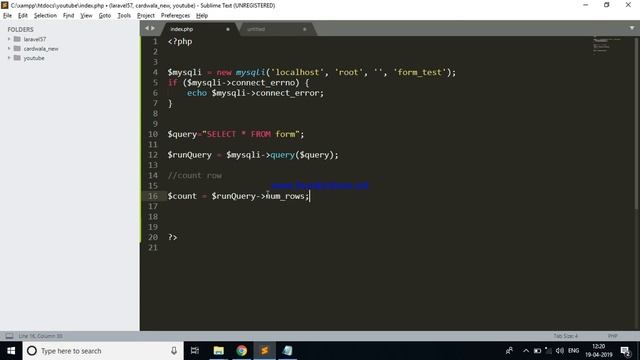Screen dimensions: 640x360
Task: Show hidden system tray icons
Action: tap(526, 351)
